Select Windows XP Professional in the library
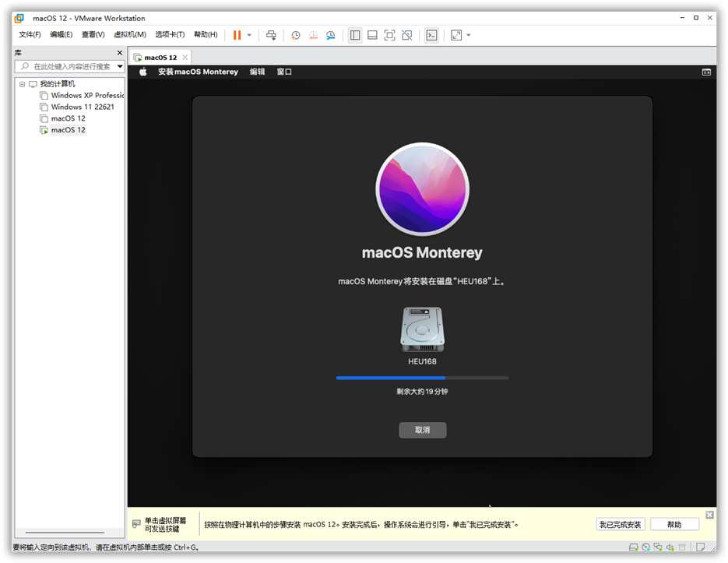Viewport: 728px width, 563px height. (87, 96)
